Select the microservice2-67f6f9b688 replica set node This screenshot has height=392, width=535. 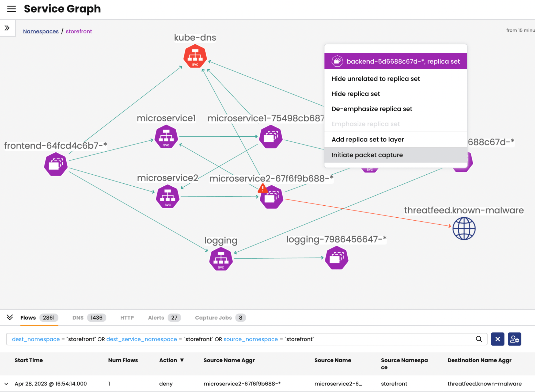[272, 197]
